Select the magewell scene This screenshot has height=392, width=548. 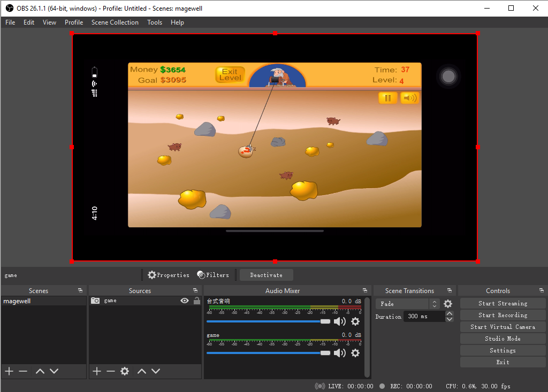pos(44,301)
